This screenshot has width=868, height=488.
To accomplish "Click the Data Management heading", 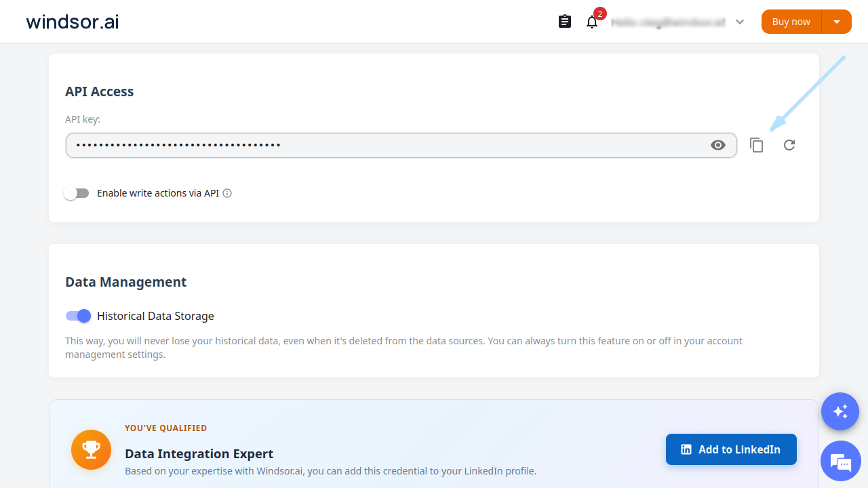I will tap(126, 282).
